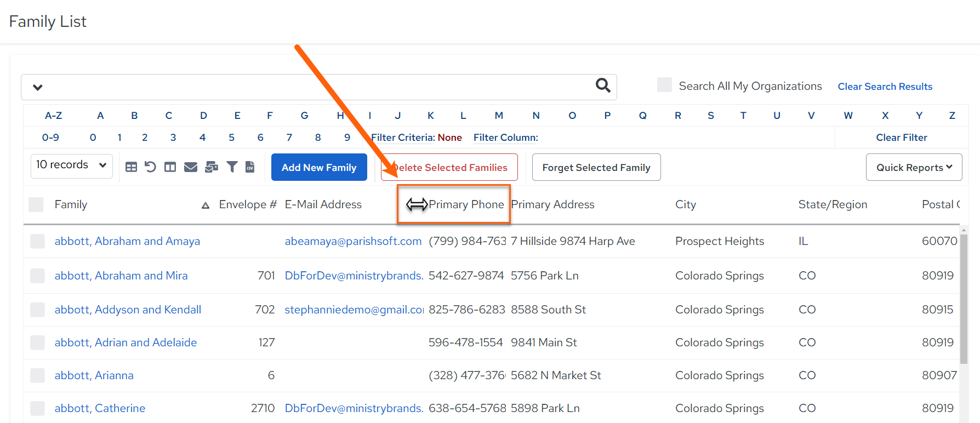Select the Addyson and Kendall row checkbox

[x=37, y=310]
